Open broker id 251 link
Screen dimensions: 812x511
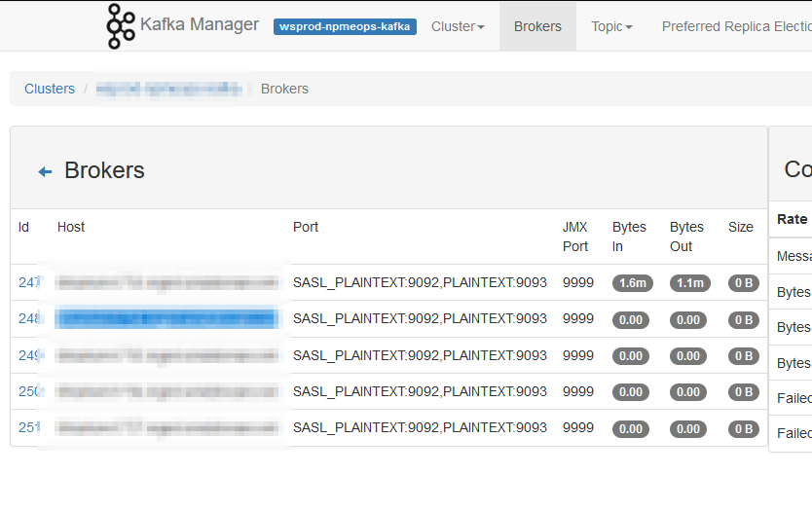[29, 427]
